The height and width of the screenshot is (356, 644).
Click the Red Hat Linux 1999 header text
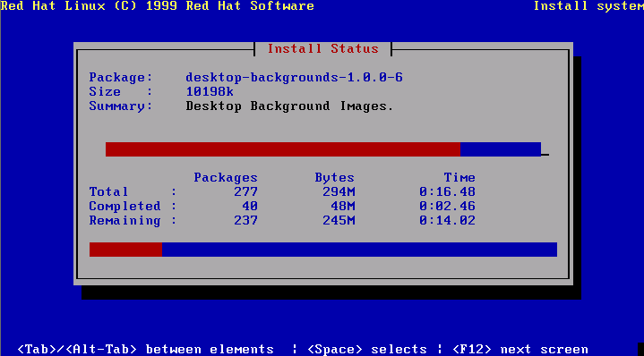coord(157,5)
